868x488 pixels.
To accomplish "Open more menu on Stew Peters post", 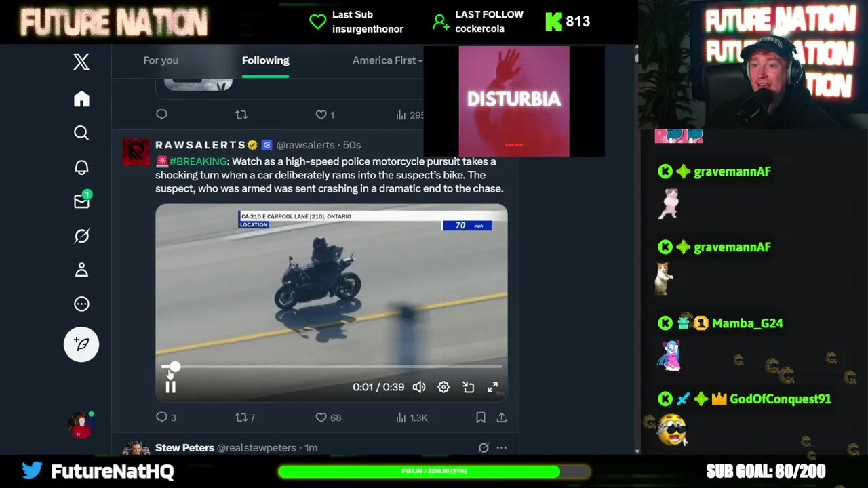I will 502,448.
